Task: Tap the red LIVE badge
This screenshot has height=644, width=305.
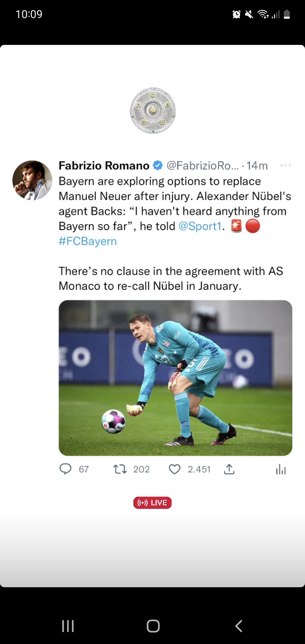Action: (x=152, y=503)
